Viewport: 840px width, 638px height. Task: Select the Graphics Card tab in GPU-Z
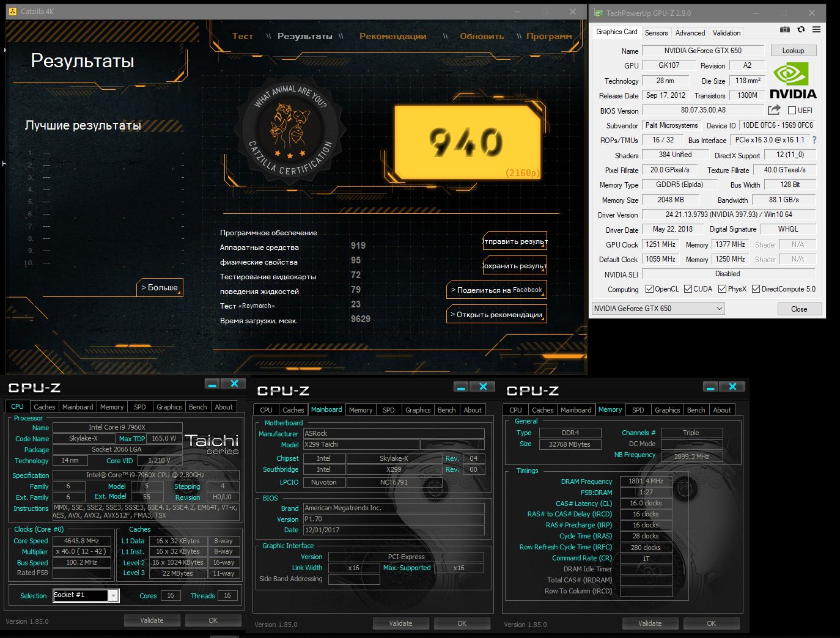point(616,32)
